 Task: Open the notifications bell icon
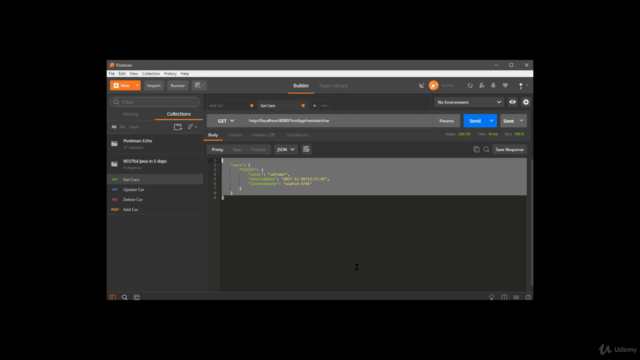pos(493,85)
